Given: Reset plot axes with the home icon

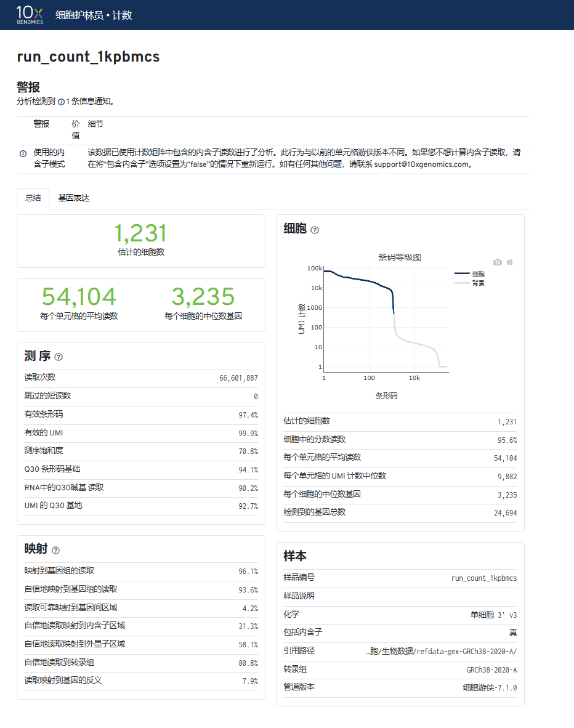Looking at the screenshot, I should pos(509,262).
